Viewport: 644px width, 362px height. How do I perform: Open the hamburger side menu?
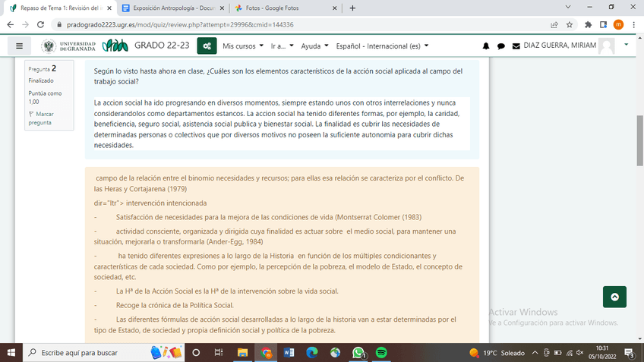pyautogui.click(x=19, y=46)
